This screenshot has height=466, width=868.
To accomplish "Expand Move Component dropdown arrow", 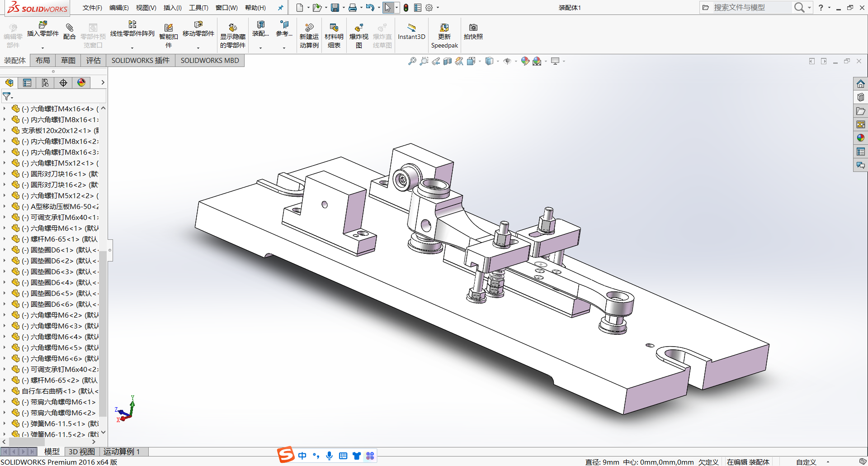I will (198, 48).
